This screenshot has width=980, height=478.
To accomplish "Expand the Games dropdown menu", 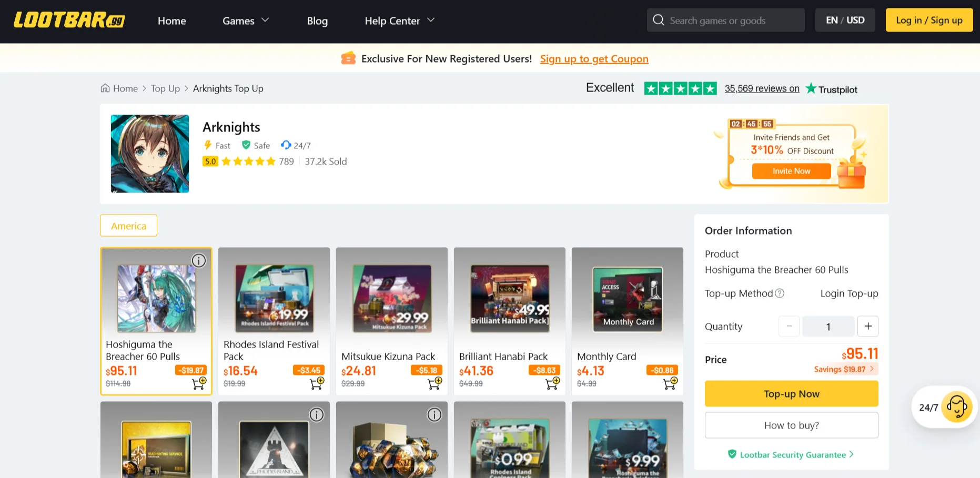I will pyautogui.click(x=246, y=21).
